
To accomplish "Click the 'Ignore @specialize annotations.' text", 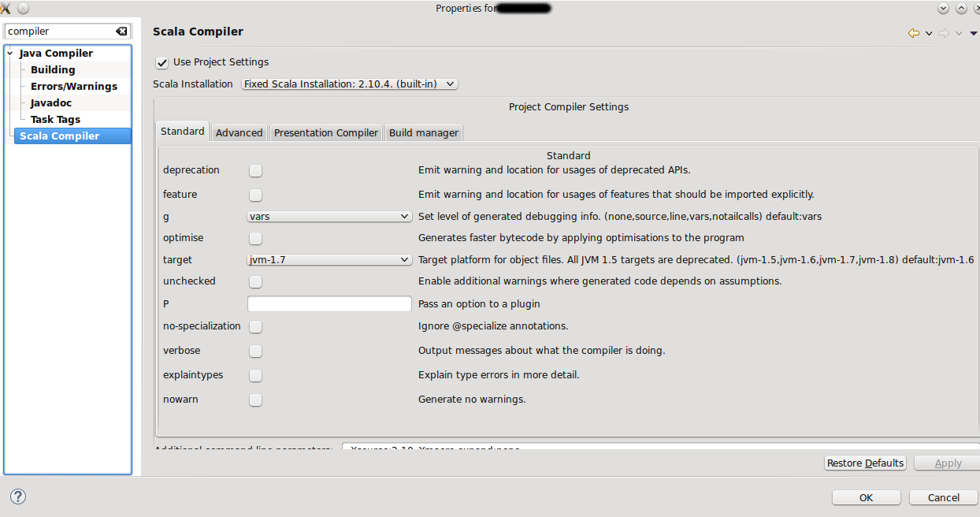I will point(493,326).
